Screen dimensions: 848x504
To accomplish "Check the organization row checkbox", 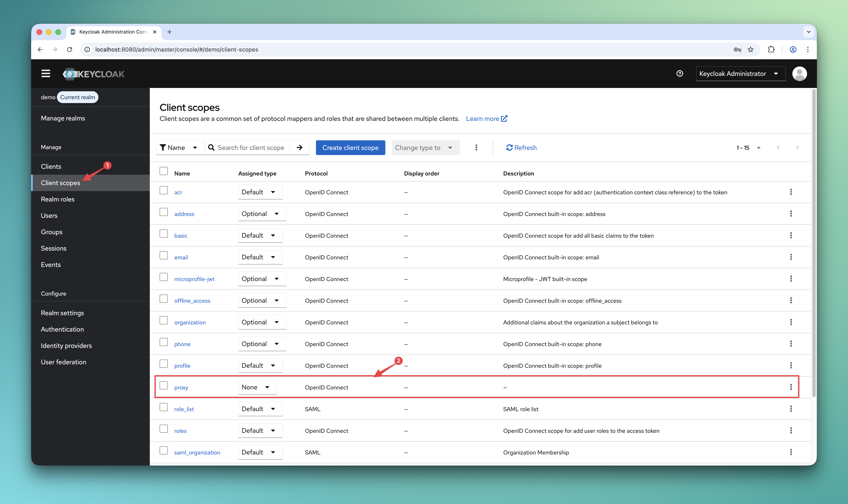I will pyautogui.click(x=164, y=320).
